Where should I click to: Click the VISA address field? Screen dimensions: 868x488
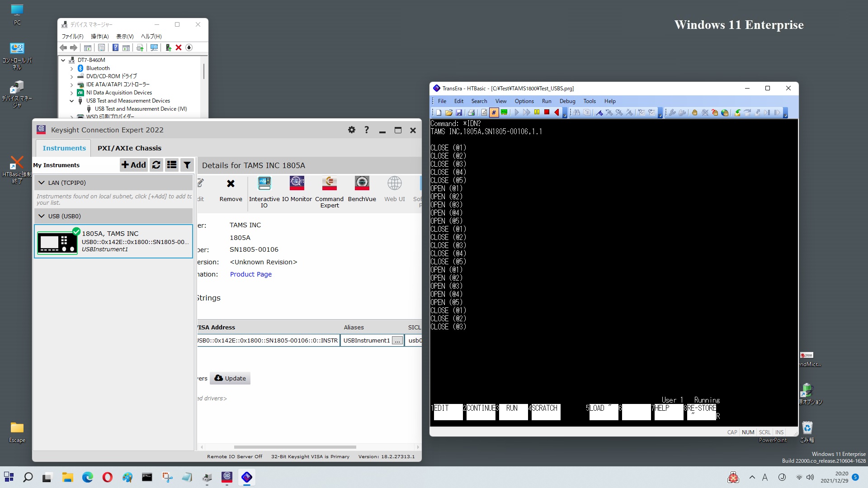click(268, 341)
